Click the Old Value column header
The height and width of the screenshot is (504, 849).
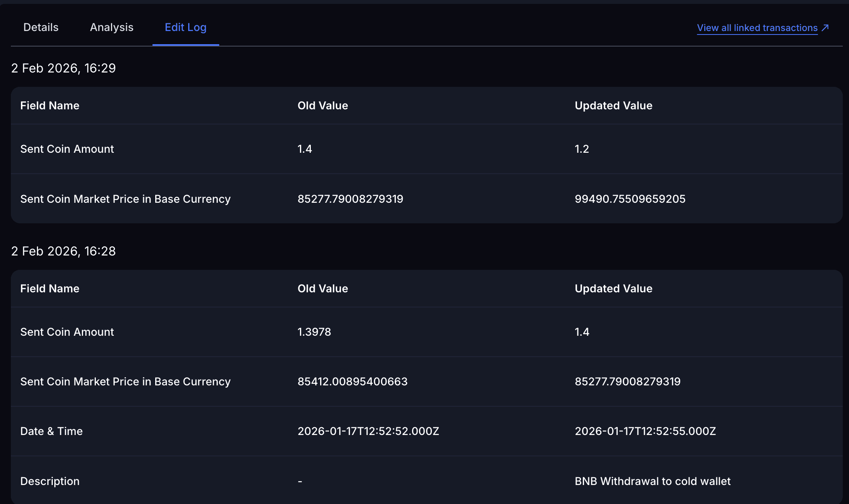click(x=322, y=105)
